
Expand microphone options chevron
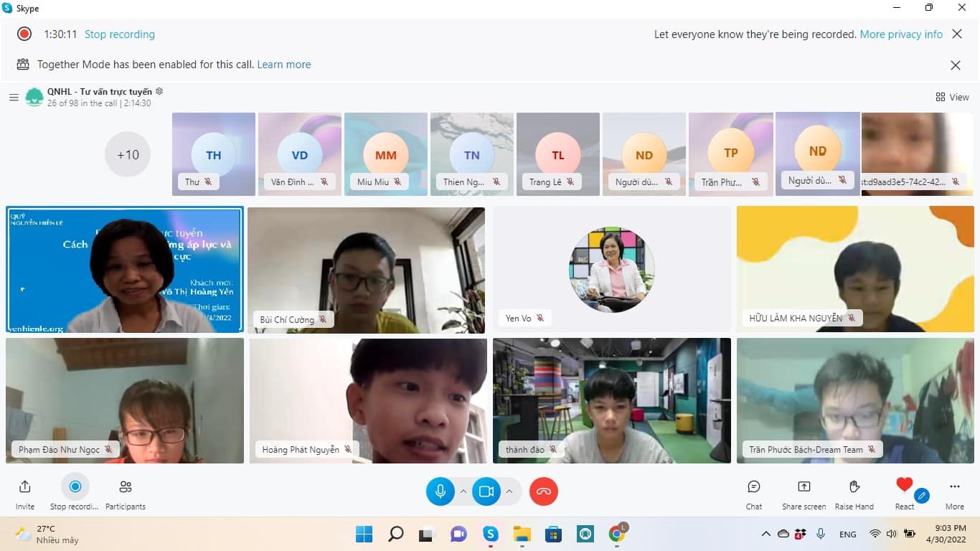(463, 491)
